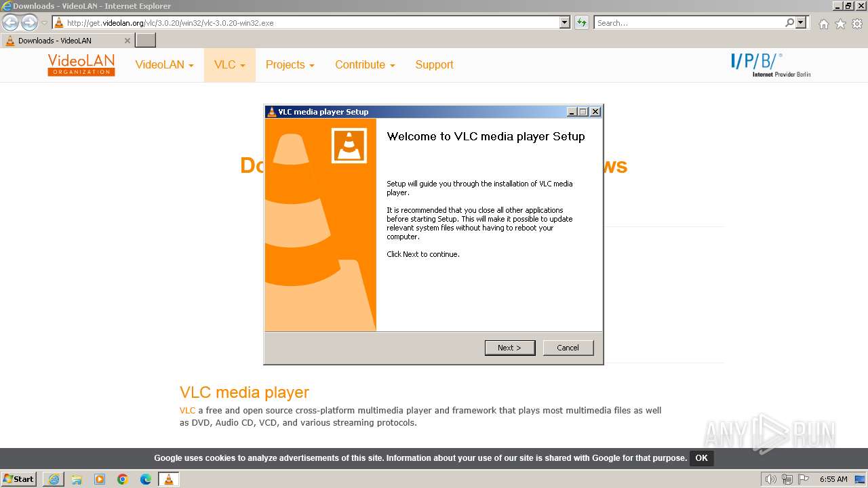Switch to VLC setup taskbar item
This screenshot has height=488, width=868.
coord(169,479)
